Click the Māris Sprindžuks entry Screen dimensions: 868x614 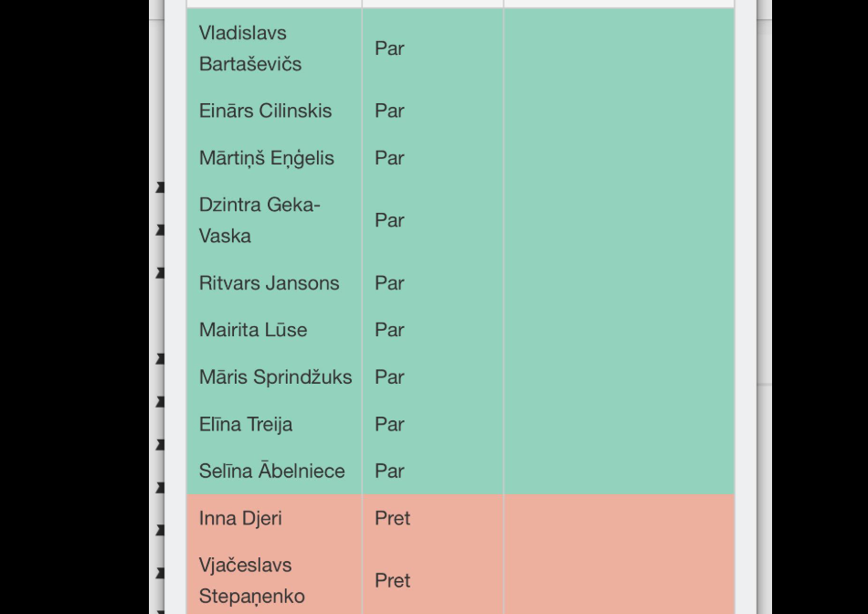[x=275, y=377]
